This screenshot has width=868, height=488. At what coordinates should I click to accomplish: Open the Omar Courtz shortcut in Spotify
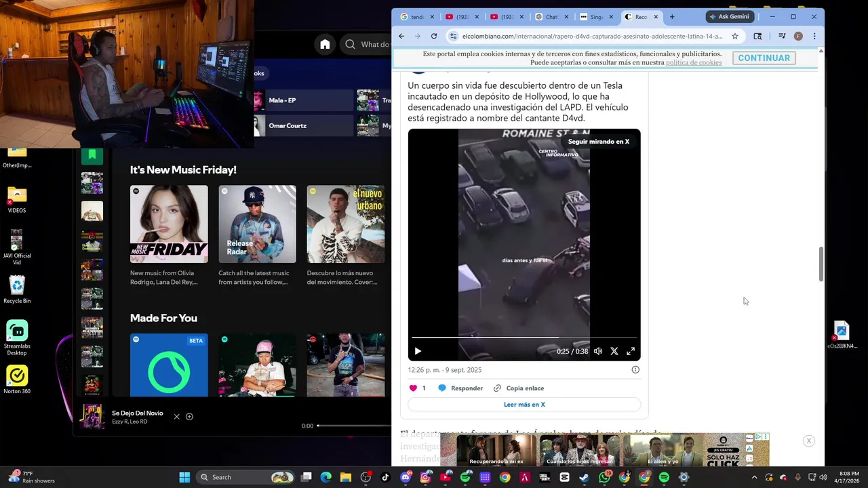pyautogui.click(x=303, y=125)
